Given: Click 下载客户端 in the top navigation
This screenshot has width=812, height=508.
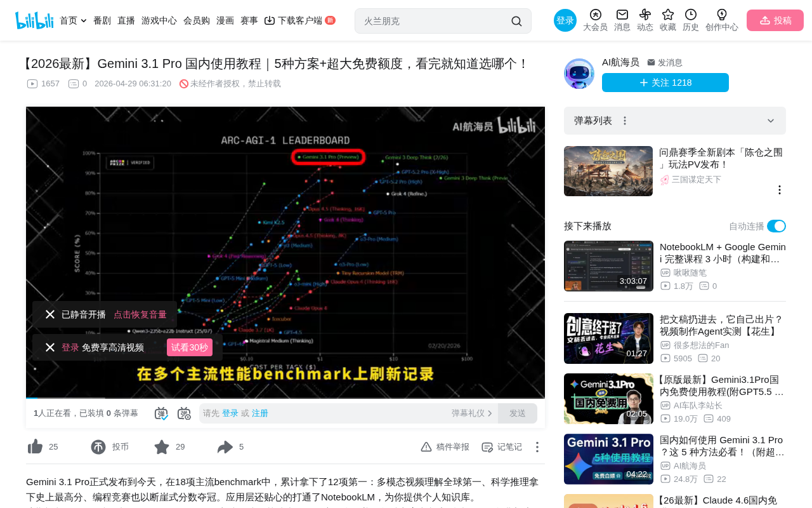Looking at the screenshot, I should 299,20.
